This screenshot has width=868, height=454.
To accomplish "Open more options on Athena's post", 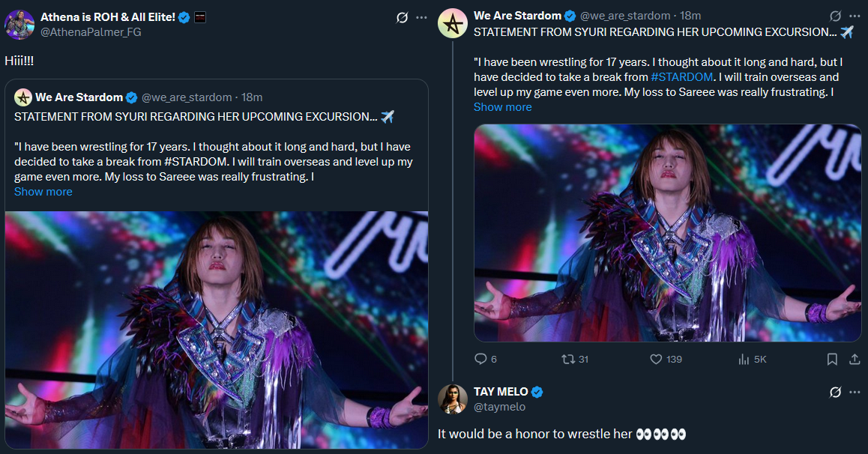I will 421,17.
